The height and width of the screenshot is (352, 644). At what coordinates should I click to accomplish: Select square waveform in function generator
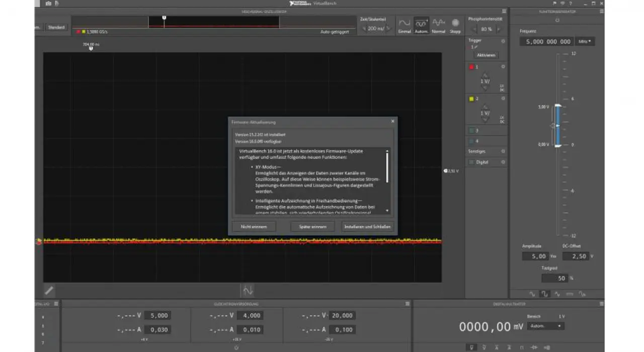point(544,294)
